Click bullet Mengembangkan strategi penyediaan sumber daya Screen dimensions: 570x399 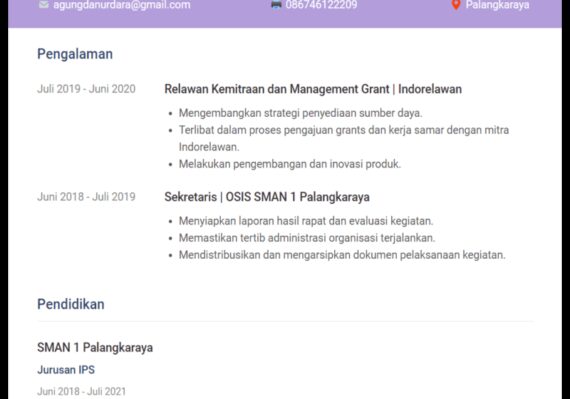point(300,113)
